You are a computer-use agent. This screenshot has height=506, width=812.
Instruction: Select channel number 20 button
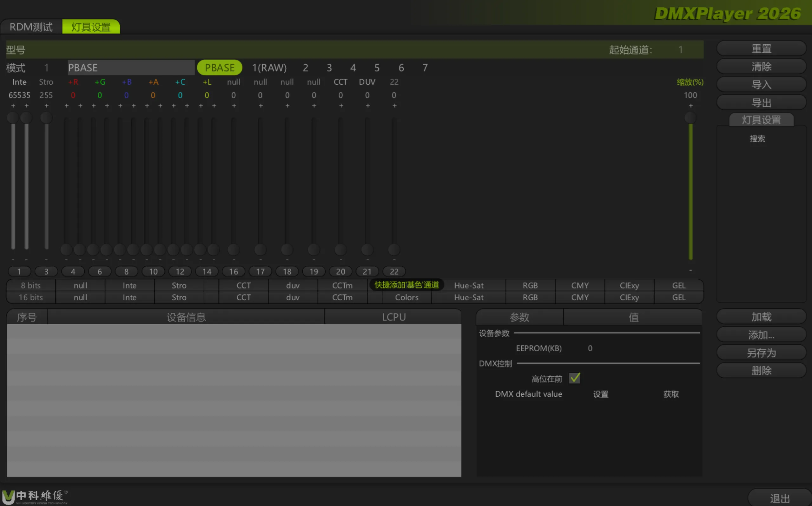(340, 271)
